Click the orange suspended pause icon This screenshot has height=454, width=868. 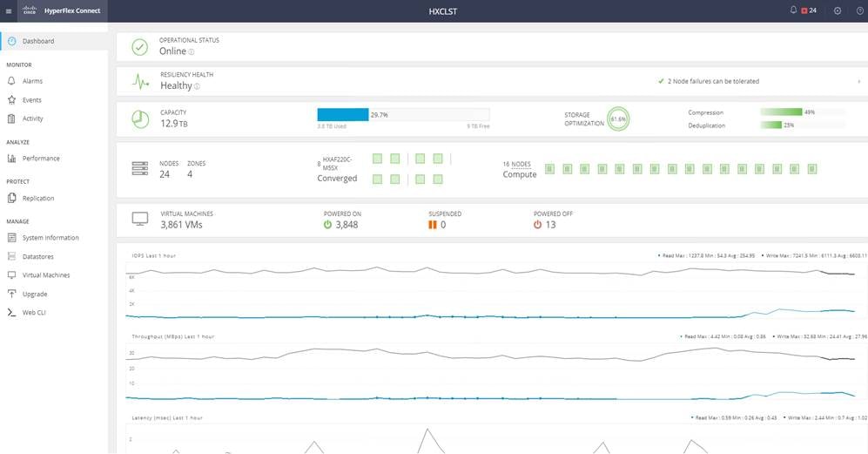click(x=433, y=225)
